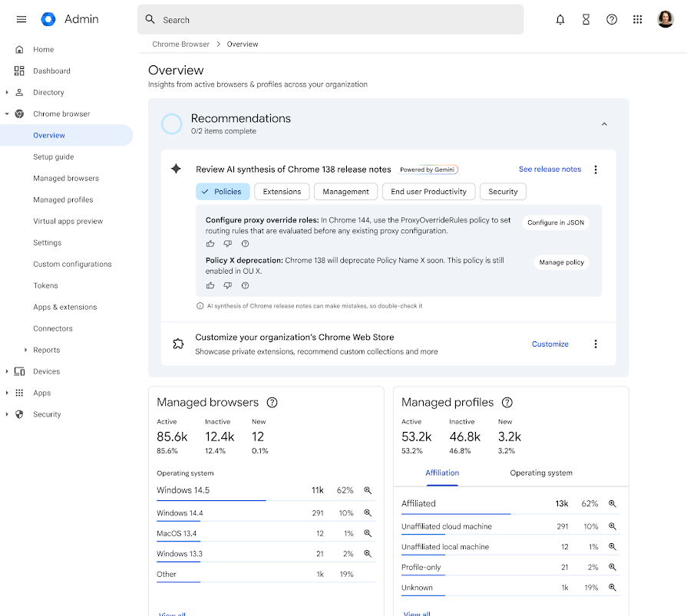Image resolution: width=687 pixels, height=616 pixels.
Task: Open more options for release notes recommendation
Action: [x=596, y=170]
